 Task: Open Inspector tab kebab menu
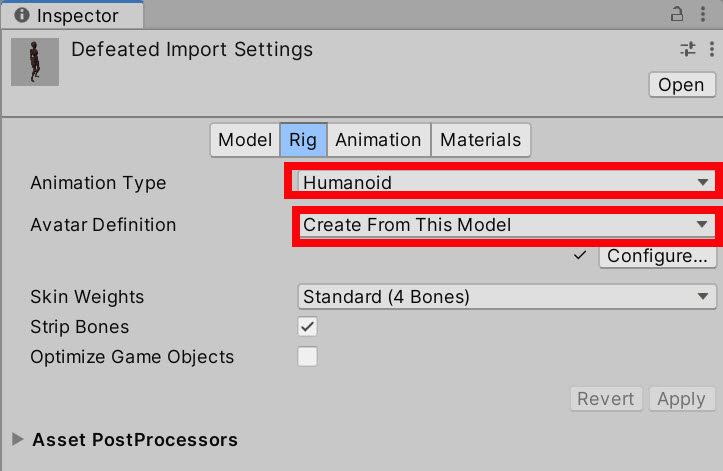tap(703, 14)
